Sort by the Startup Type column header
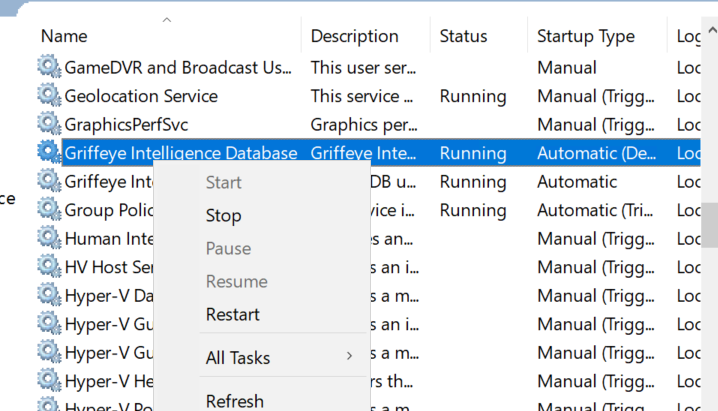This screenshot has width=718, height=411. point(585,36)
